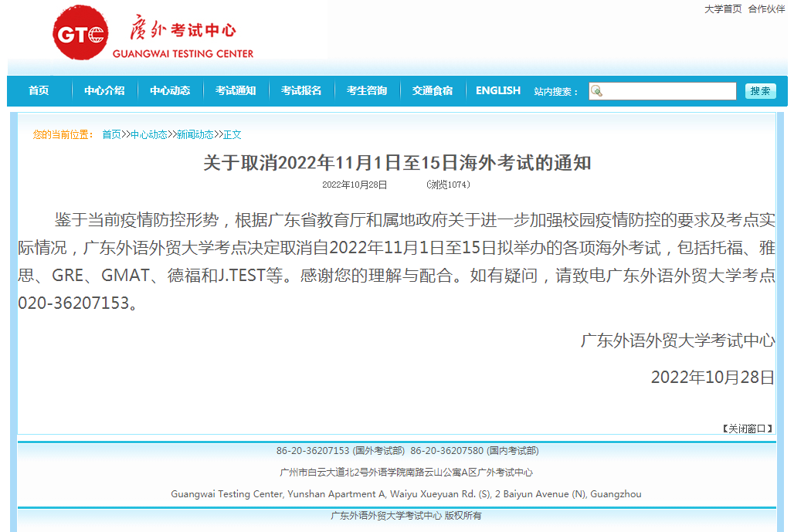
Task: Focus the 站内搜索 search input field
Action: tap(663, 91)
